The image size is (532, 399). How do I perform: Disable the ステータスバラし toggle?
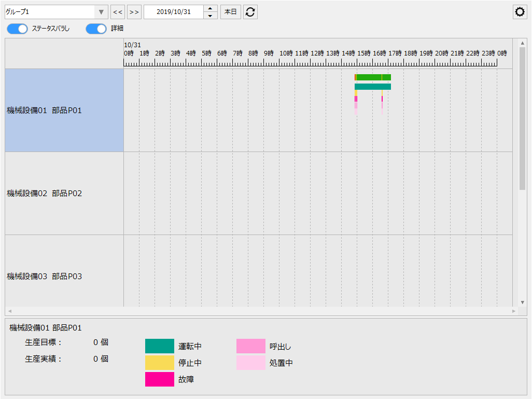click(17, 29)
